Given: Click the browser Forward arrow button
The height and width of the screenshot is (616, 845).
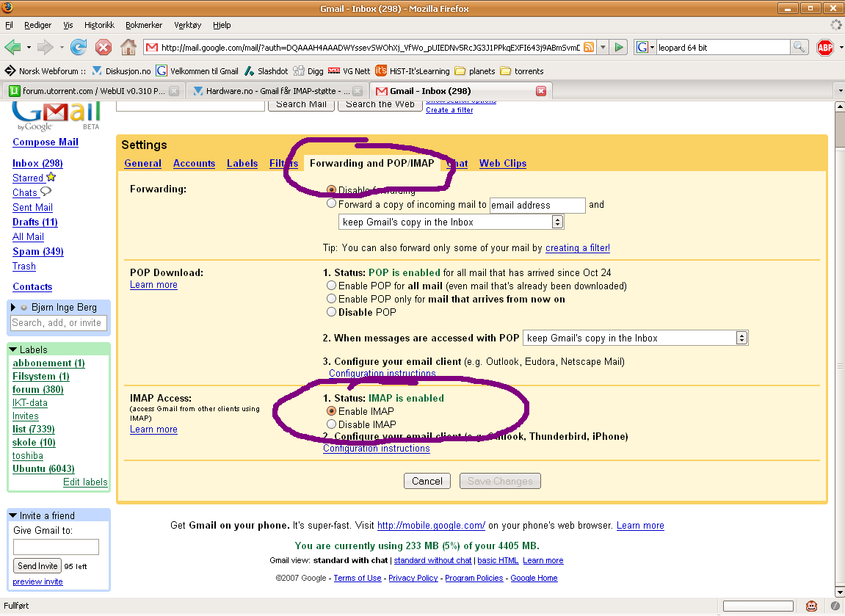Looking at the screenshot, I should pos(45,48).
